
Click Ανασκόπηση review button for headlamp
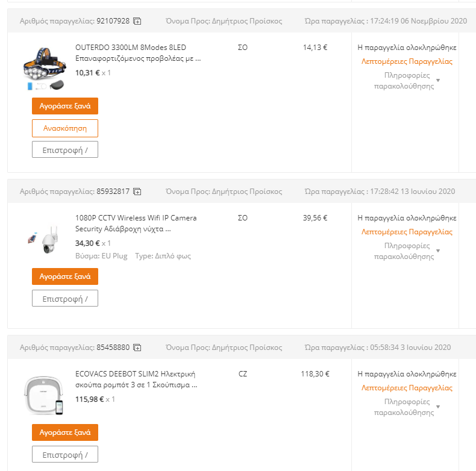point(65,128)
